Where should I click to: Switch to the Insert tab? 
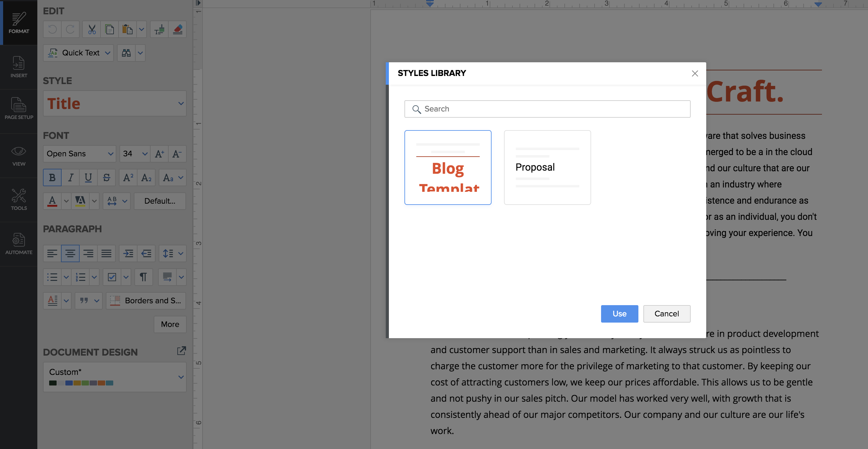point(19,67)
